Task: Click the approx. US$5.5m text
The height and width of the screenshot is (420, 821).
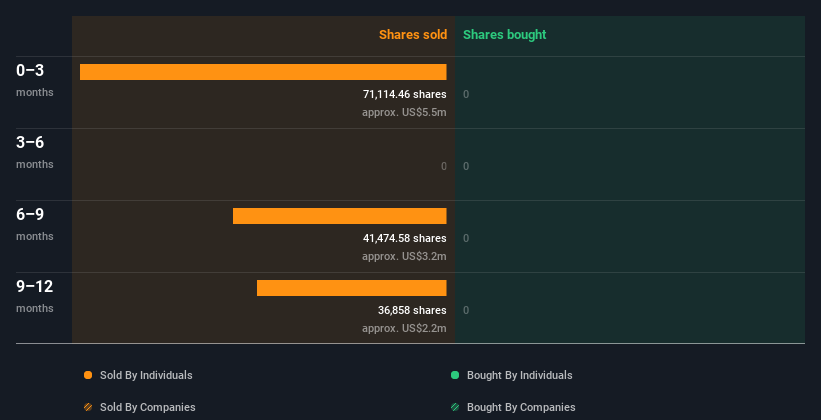Action: coord(404,112)
